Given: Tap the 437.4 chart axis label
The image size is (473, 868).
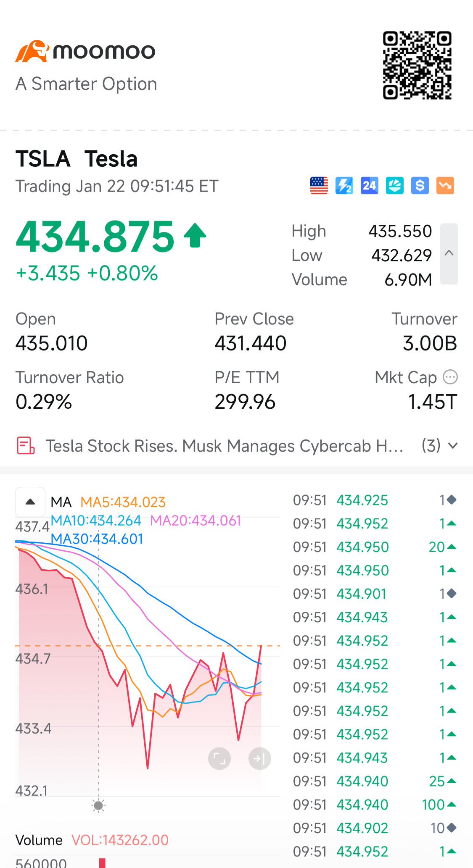Looking at the screenshot, I should coord(32,526).
